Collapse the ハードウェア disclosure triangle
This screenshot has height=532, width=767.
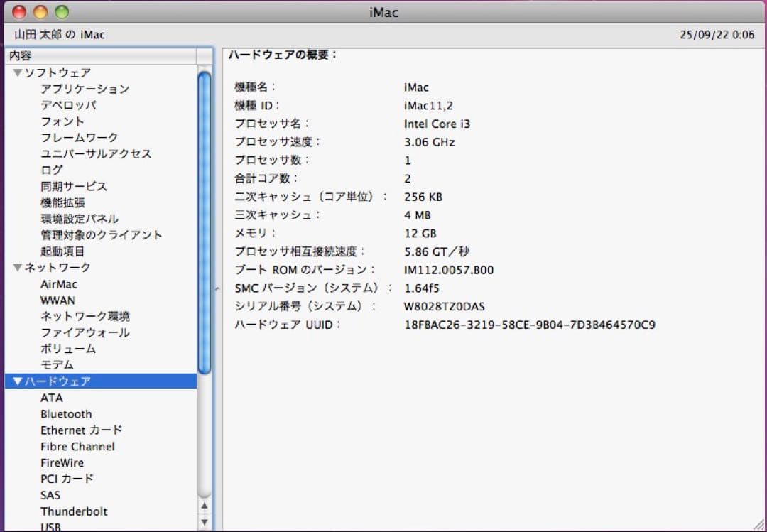(x=17, y=381)
